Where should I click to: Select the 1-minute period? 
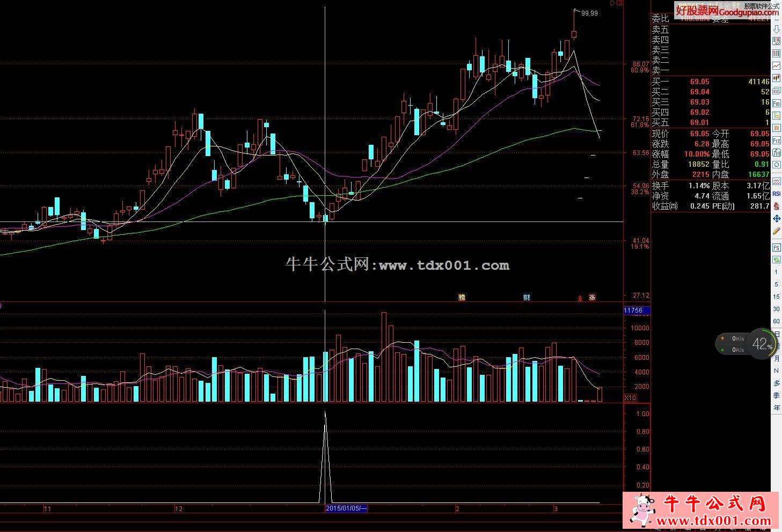[x=776, y=272]
